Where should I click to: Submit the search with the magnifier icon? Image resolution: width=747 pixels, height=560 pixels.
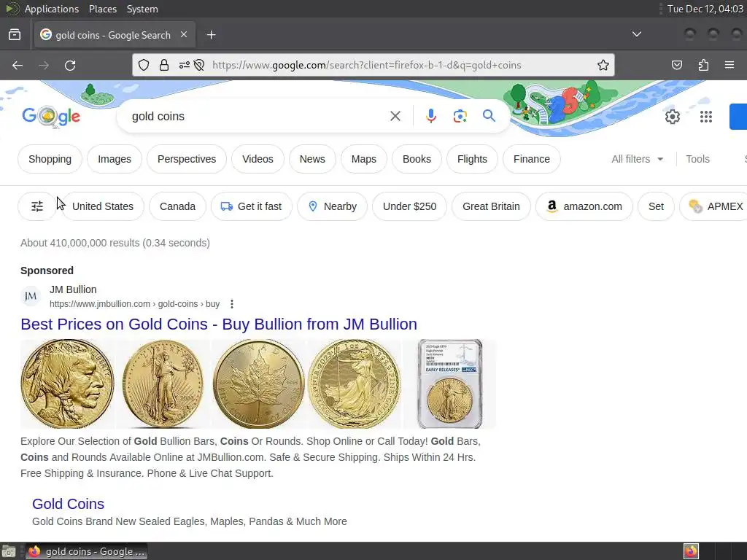(x=489, y=116)
